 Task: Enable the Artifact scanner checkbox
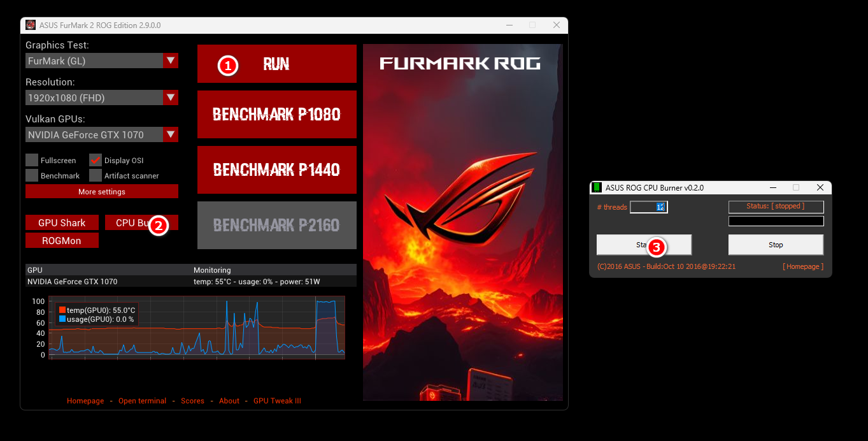pos(96,175)
